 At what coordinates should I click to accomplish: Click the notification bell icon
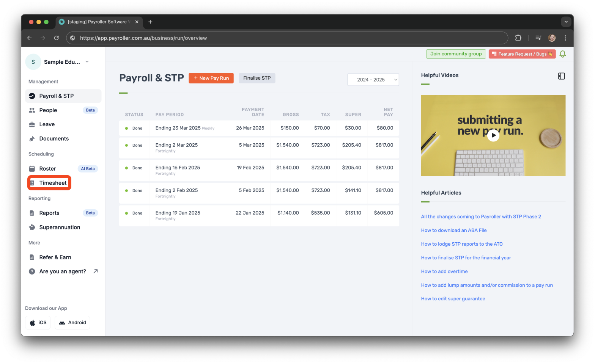click(x=562, y=54)
